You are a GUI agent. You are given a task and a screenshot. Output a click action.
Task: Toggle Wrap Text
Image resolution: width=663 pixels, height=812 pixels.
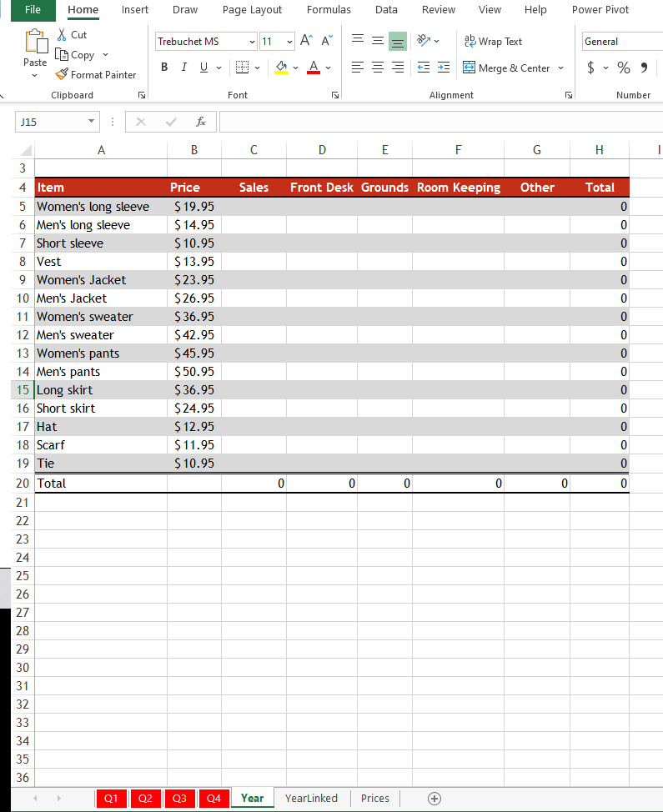pyautogui.click(x=493, y=42)
